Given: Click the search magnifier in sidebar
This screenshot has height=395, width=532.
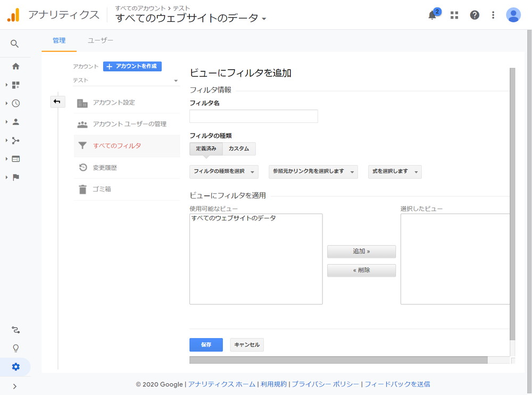Looking at the screenshot, I should click(14, 44).
